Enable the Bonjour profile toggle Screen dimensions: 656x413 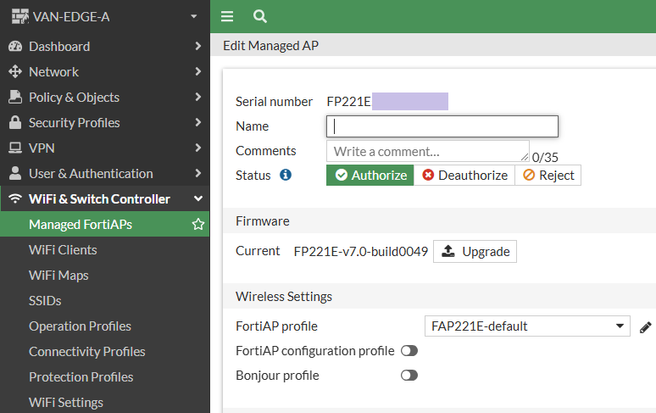pyautogui.click(x=409, y=376)
